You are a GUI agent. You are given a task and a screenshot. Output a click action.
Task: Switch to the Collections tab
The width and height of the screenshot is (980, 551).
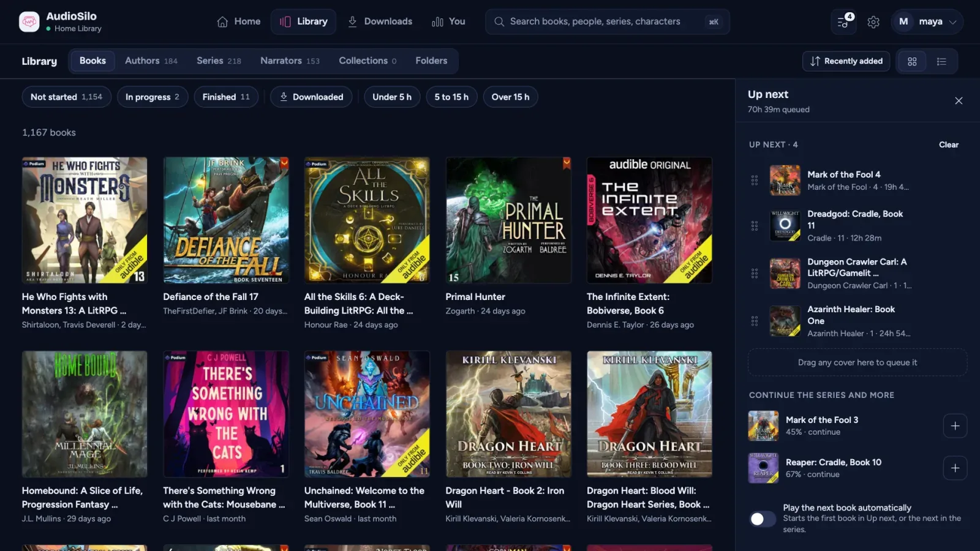(x=367, y=61)
